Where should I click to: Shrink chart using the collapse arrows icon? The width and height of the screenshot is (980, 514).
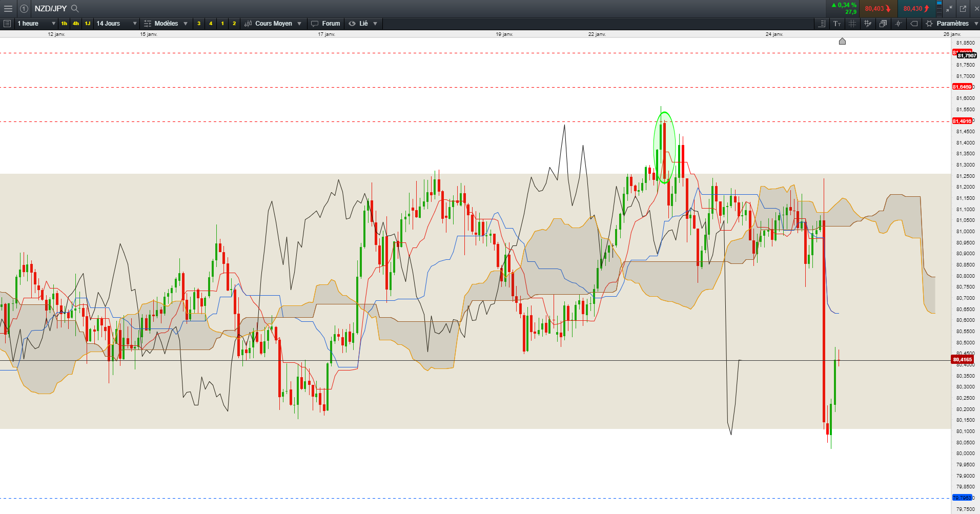949,9
